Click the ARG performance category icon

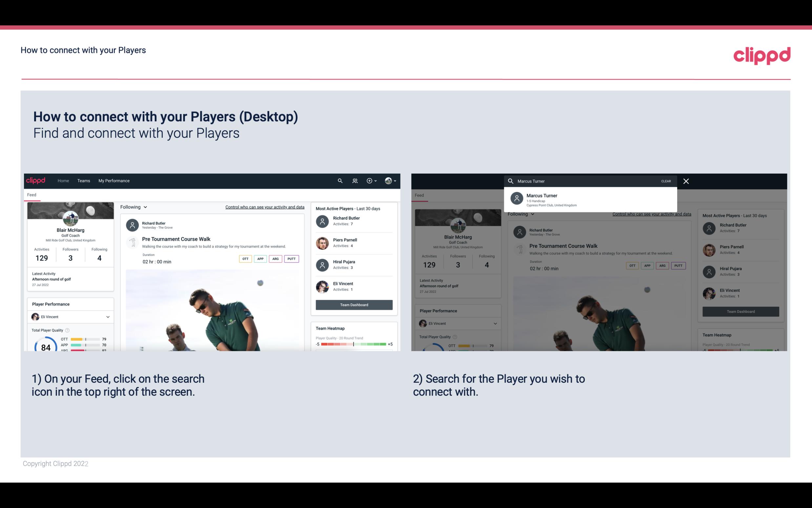pos(275,258)
